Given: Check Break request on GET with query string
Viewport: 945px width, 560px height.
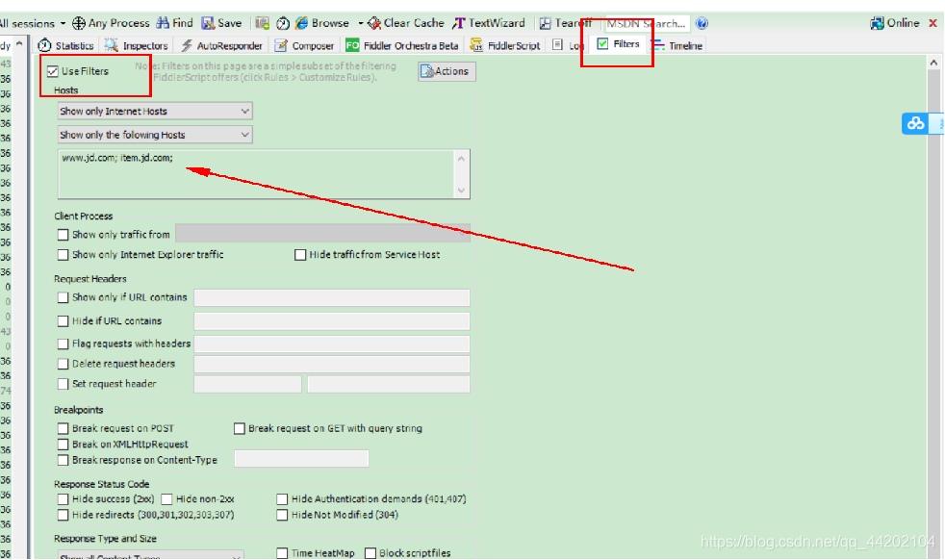Looking at the screenshot, I should coord(240,428).
